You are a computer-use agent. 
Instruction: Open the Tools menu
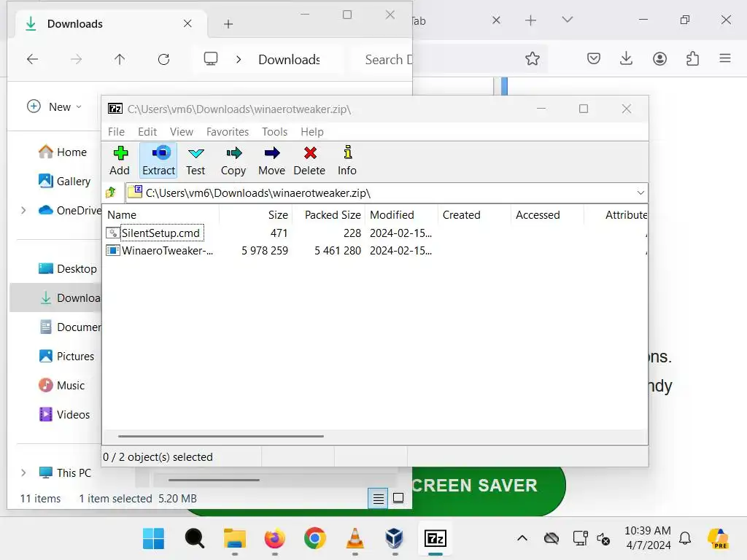[x=274, y=132]
